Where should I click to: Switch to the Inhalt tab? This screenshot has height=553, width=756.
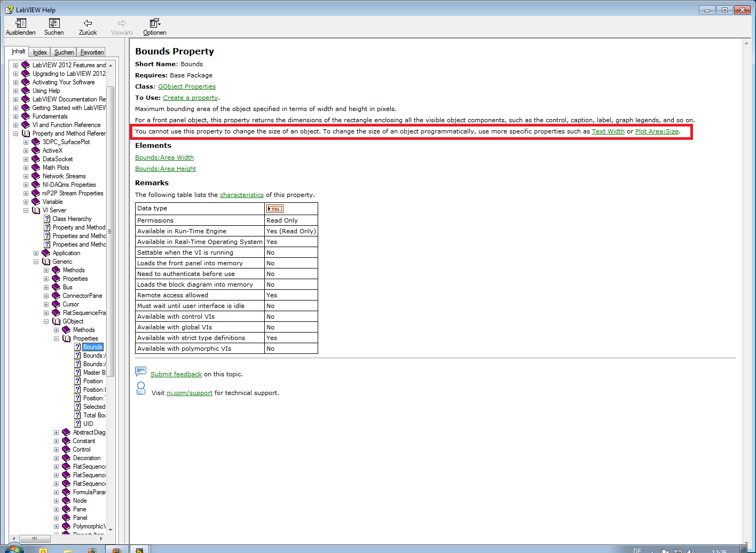(x=18, y=51)
